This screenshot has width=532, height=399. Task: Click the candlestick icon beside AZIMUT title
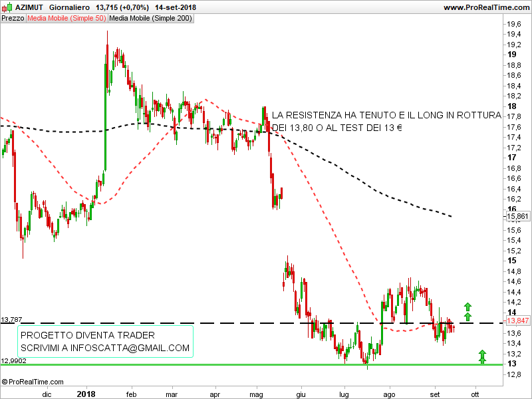(x=7, y=7)
